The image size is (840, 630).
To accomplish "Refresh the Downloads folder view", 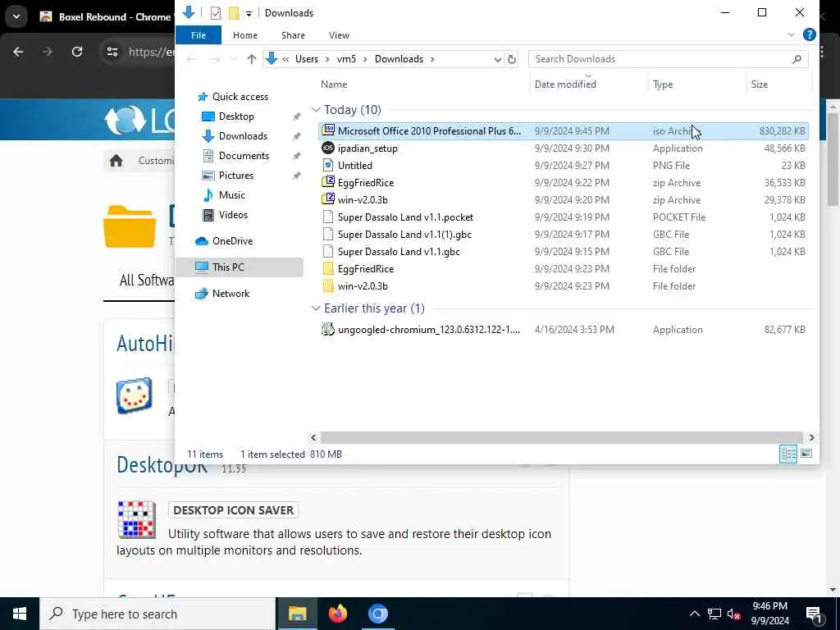I will [x=512, y=59].
